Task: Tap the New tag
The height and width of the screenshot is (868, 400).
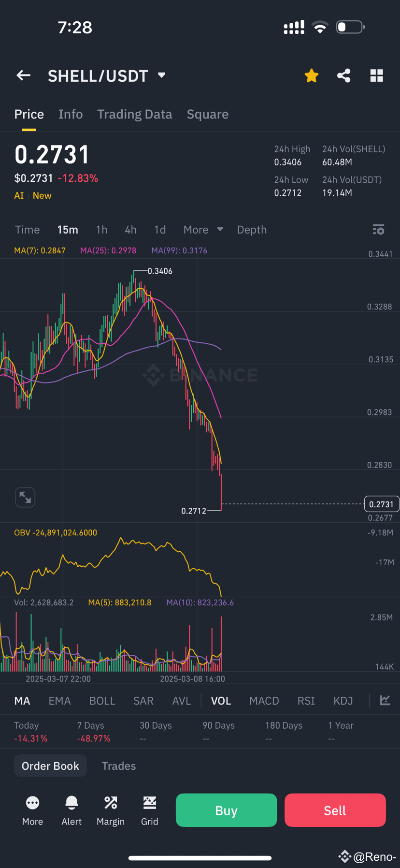Action: pyautogui.click(x=42, y=195)
